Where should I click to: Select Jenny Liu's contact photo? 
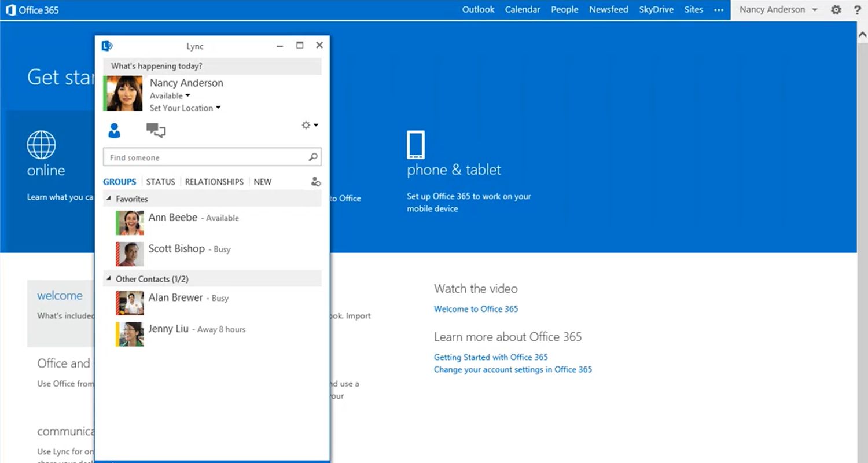pos(130,334)
